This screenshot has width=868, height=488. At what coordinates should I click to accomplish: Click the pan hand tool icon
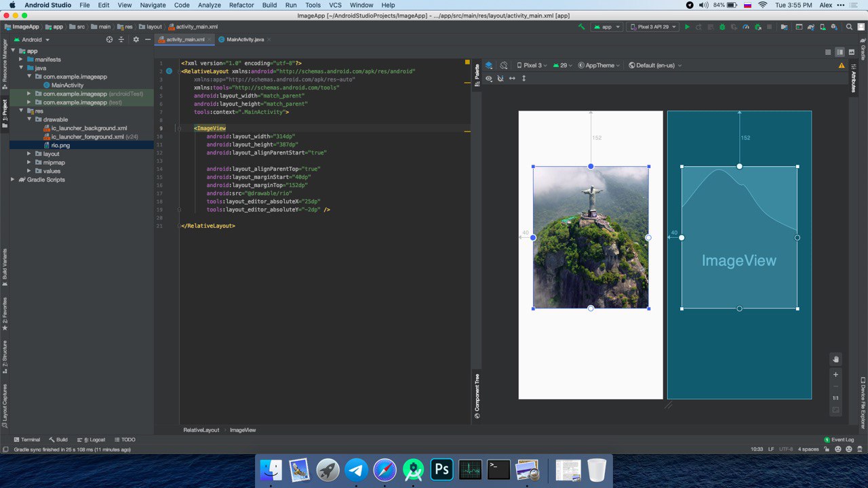[x=835, y=359]
